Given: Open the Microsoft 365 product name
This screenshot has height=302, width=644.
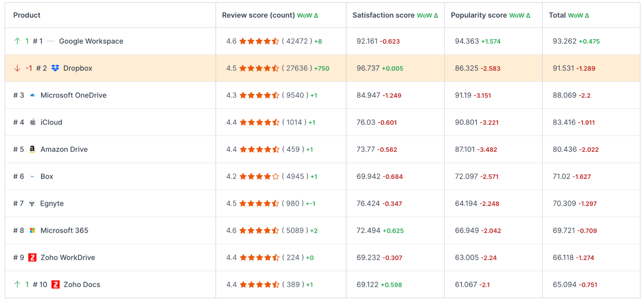Looking at the screenshot, I should point(64,230).
